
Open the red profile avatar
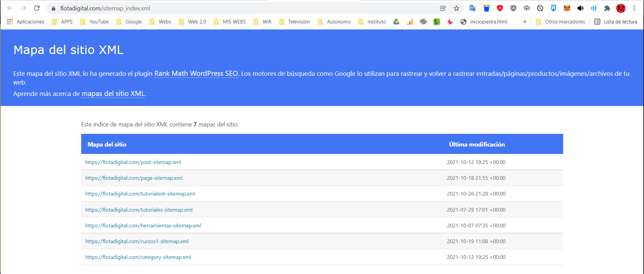621,8
